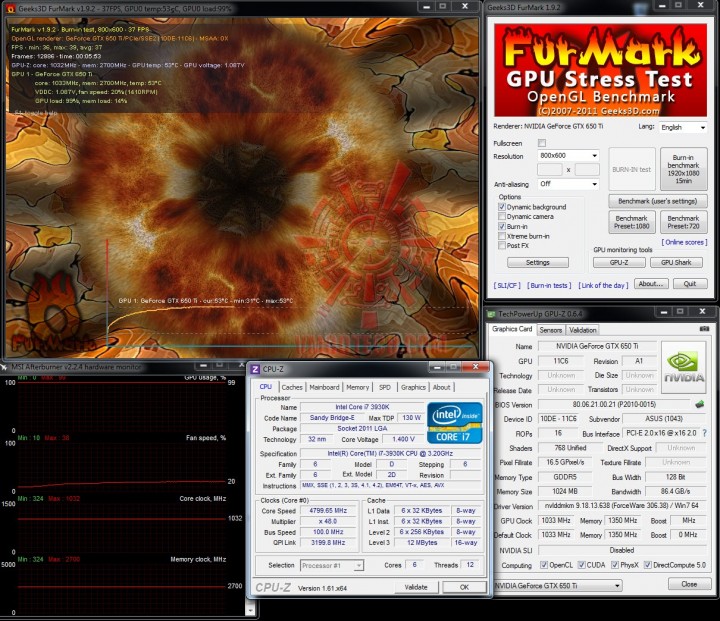Image resolution: width=720 pixels, height=621 pixels.
Task: Toggle the DirectCompute 5.0 checkbox
Action: [x=647, y=565]
